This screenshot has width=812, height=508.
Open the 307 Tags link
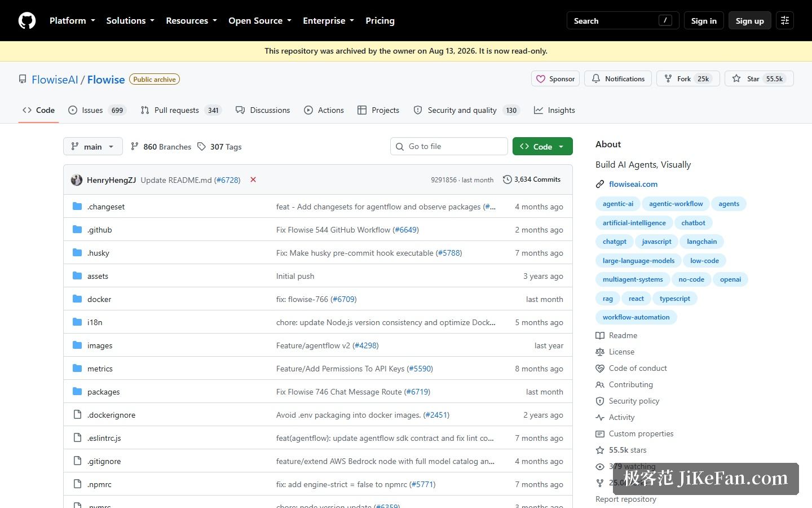click(219, 147)
